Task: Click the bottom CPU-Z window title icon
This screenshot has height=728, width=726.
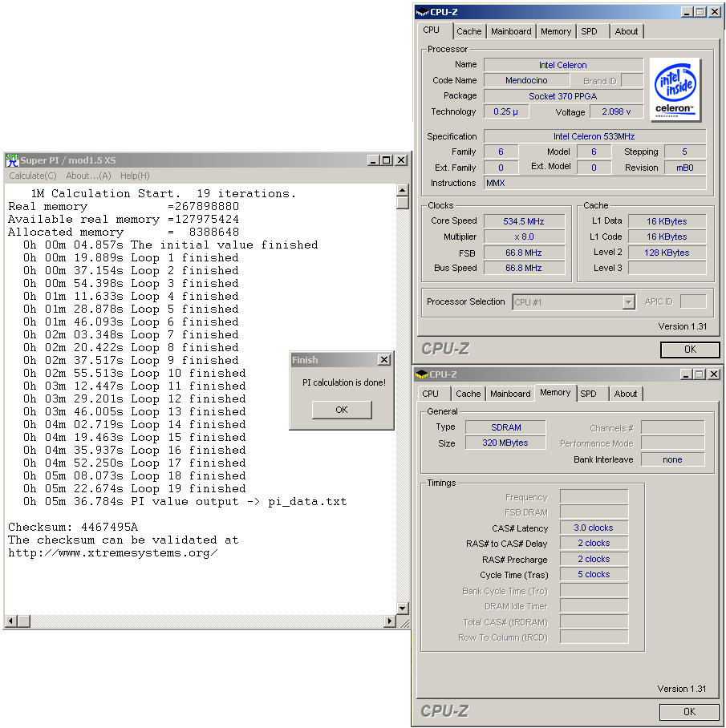Action: pyautogui.click(x=421, y=374)
